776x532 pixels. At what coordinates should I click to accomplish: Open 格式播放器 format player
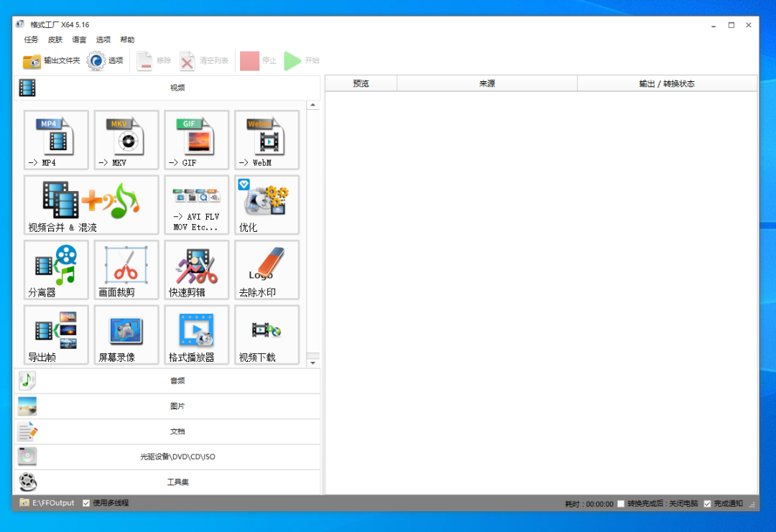[x=196, y=335]
